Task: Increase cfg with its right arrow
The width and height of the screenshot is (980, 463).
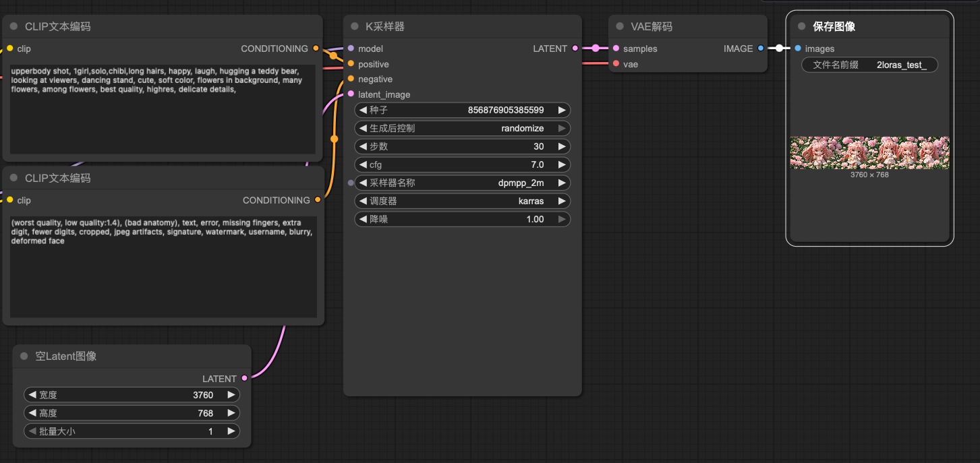Action: pyautogui.click(x=562, y=164)
